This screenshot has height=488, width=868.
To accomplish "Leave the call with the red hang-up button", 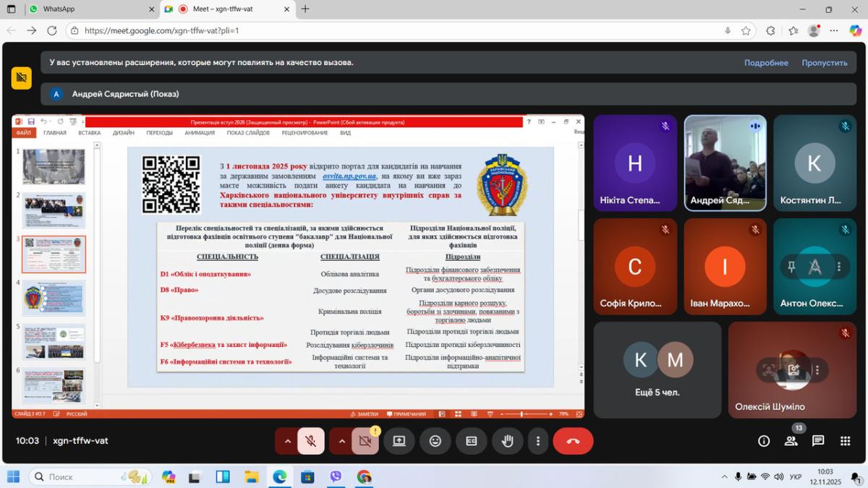I will tap(573, 441).
